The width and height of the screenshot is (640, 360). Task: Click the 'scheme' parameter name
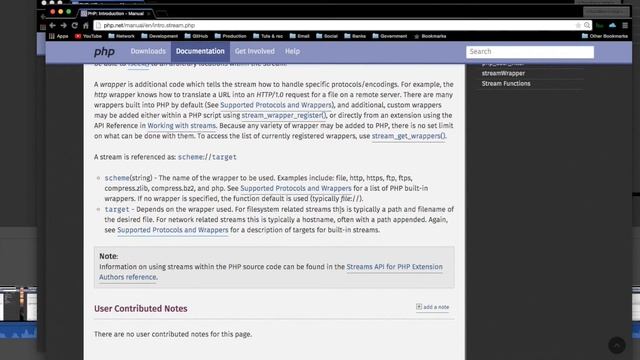coord(117,178)
